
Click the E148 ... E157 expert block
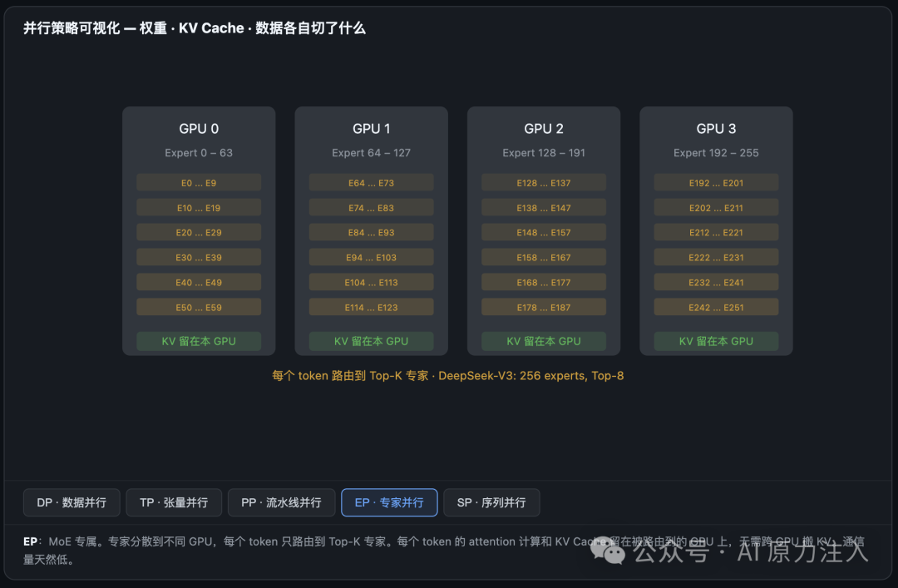coord(544,232)
